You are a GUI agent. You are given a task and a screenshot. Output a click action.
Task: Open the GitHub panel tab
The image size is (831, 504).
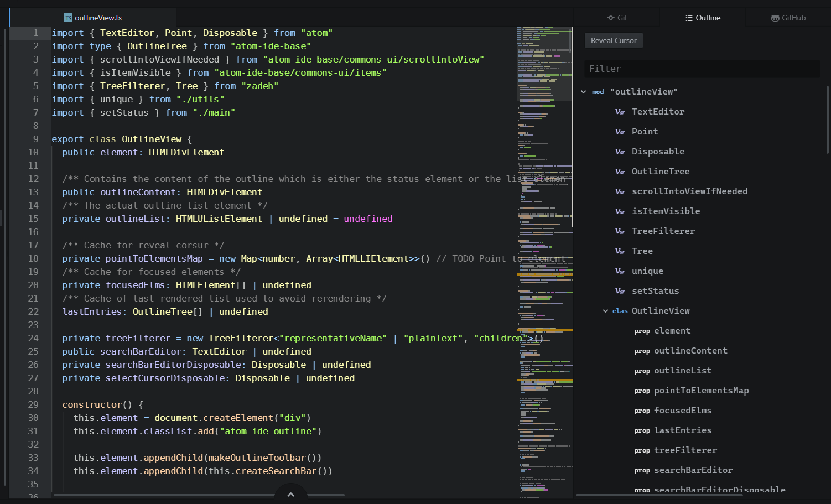click(788, 18)
